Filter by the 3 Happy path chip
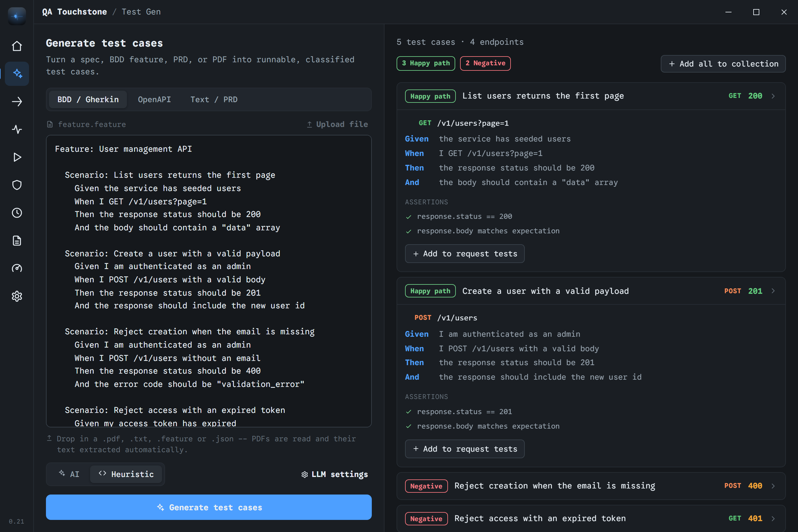This screenshot has height=532, width=798. 426,63
